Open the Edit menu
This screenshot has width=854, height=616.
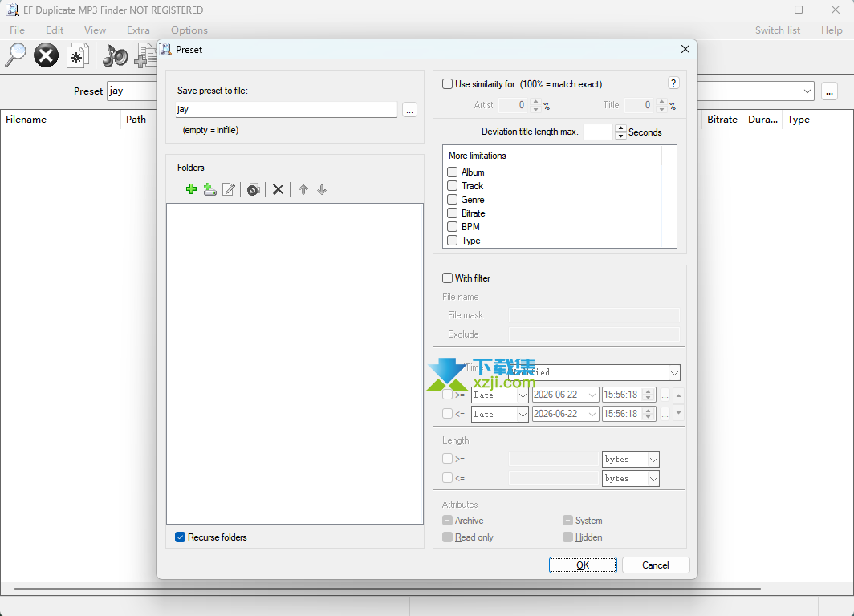(55, 30)
